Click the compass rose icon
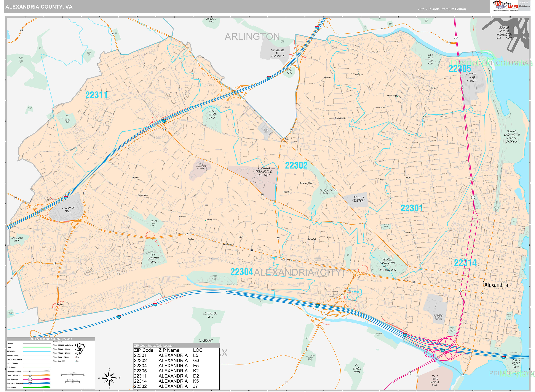Viewport: 535px width, 392px height. [109, 378]
